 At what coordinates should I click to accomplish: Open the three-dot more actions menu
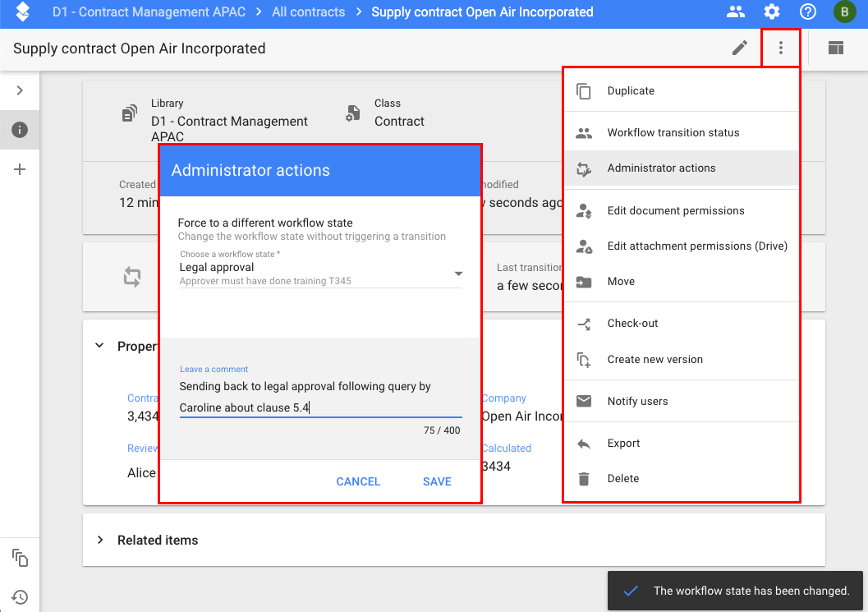point(780,48)
